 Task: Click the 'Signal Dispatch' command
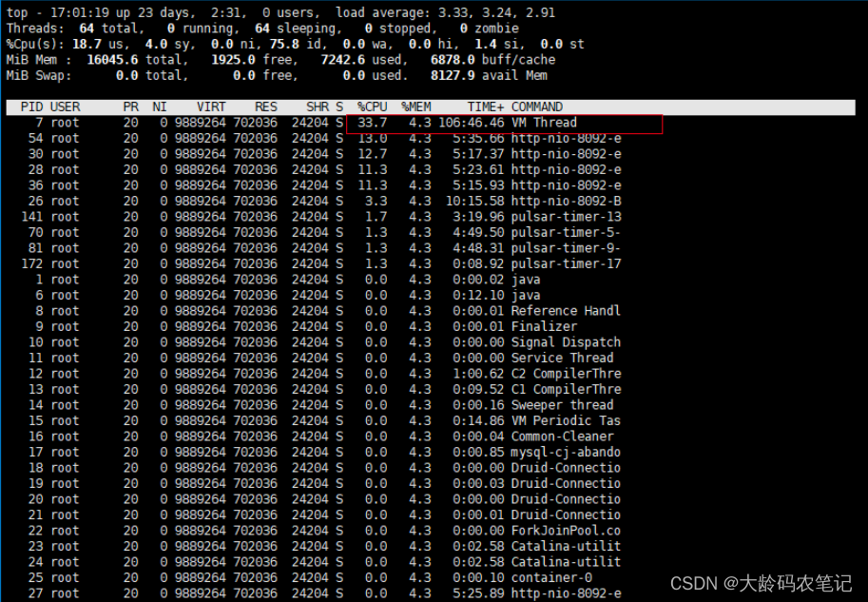coord(567,342)
